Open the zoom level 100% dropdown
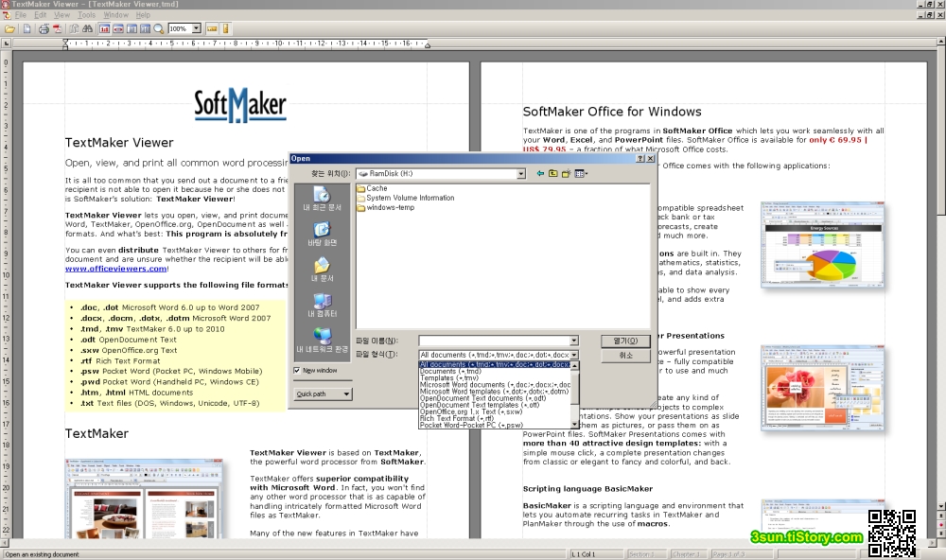The width and height of the screenshot is (946, 560). [x=196, y=29]
